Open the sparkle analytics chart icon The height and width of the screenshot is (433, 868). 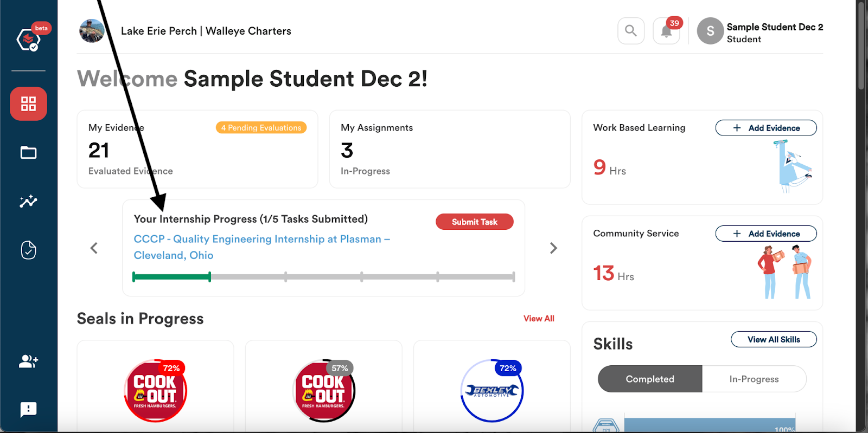click(28, 201)
